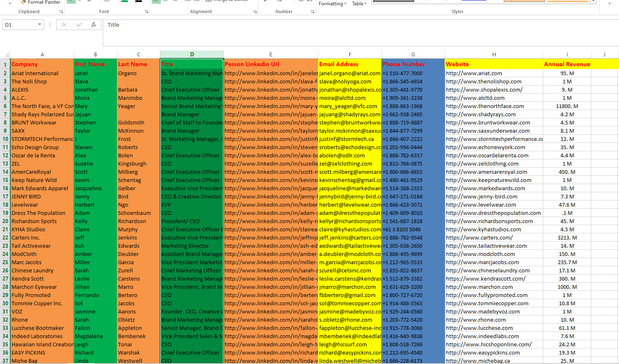This screenshot has height=364, width=619.
Task: Click website 'https://www.carters.com/' cell
Action: pyautogui.click(x=494, y=237)
